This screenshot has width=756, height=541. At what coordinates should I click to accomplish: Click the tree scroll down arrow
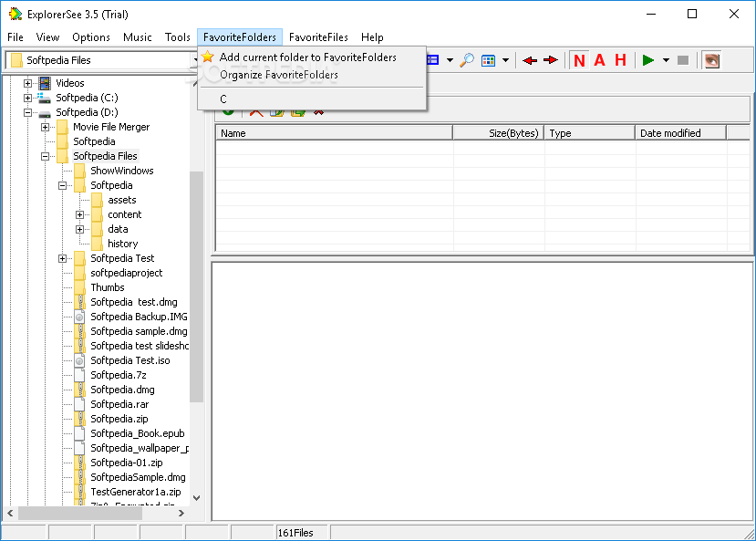click(196, 498)
